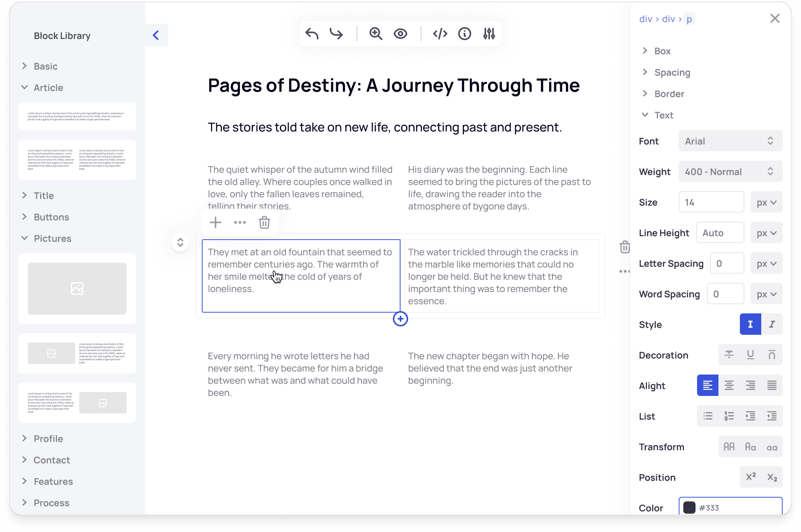This screenshot has height=532, width=801.
Task: Toggle the preview eye icon
Action: pos(400,34)
